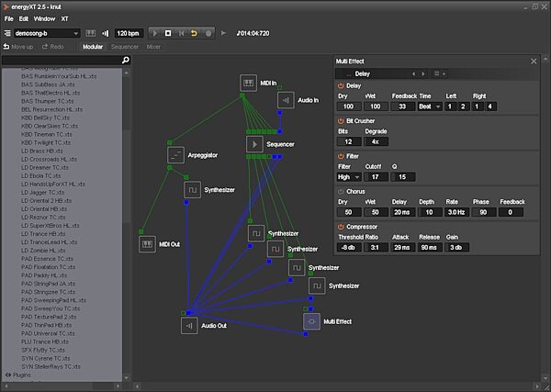Click the song position display 014:04:720
This screenshot has height=392, width=551.
pos(253,33)
